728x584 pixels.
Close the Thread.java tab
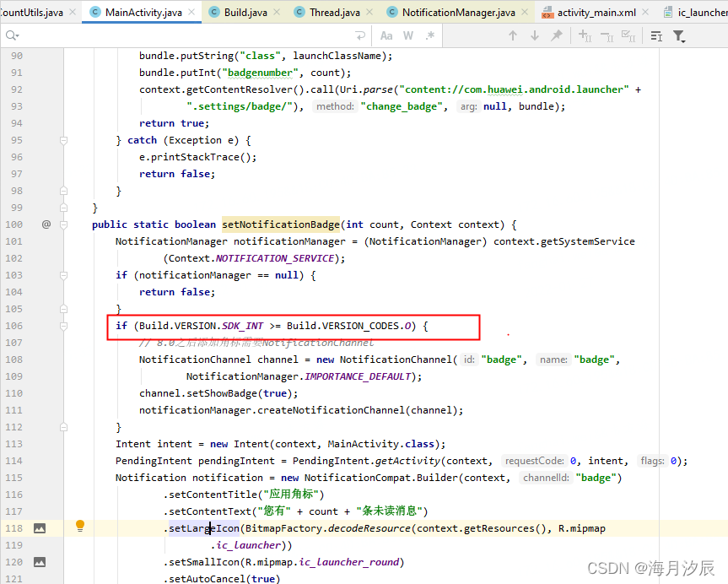tap(369, 12)
